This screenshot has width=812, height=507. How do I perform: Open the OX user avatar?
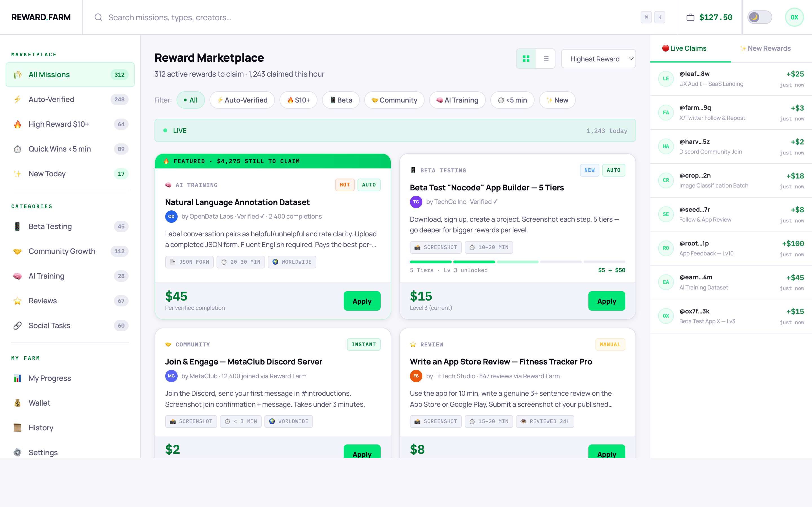(794, 17)
